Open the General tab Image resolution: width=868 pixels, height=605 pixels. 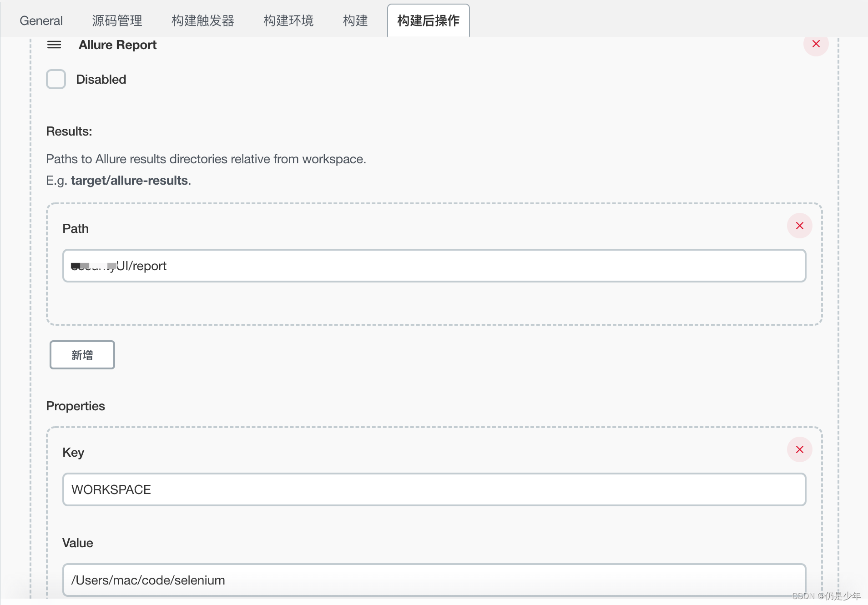(x=41, y=21)
